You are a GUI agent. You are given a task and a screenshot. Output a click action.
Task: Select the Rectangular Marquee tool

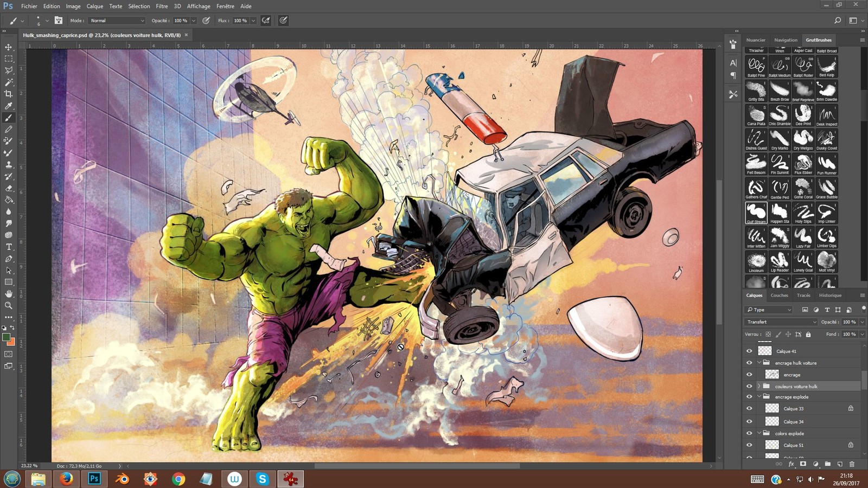[x=9, y=59]
